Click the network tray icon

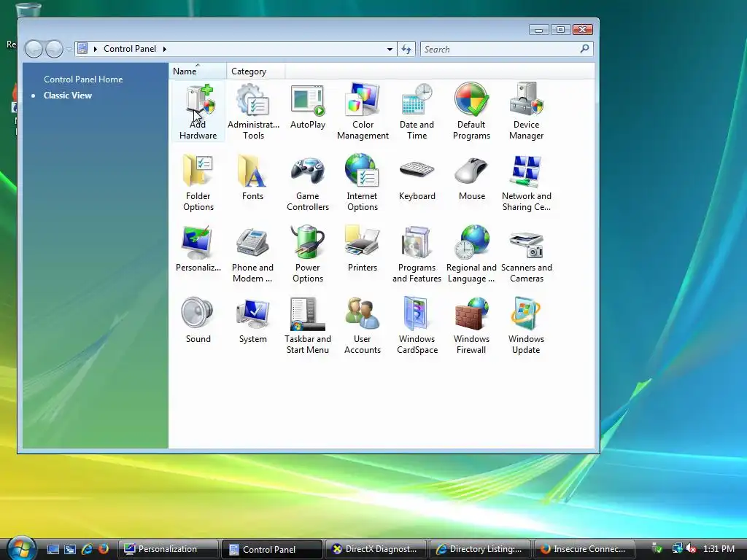[x=677, y=549]
